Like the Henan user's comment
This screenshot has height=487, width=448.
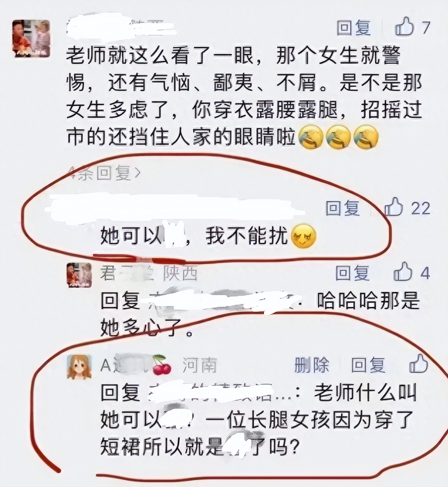click(x=419, y=365)
